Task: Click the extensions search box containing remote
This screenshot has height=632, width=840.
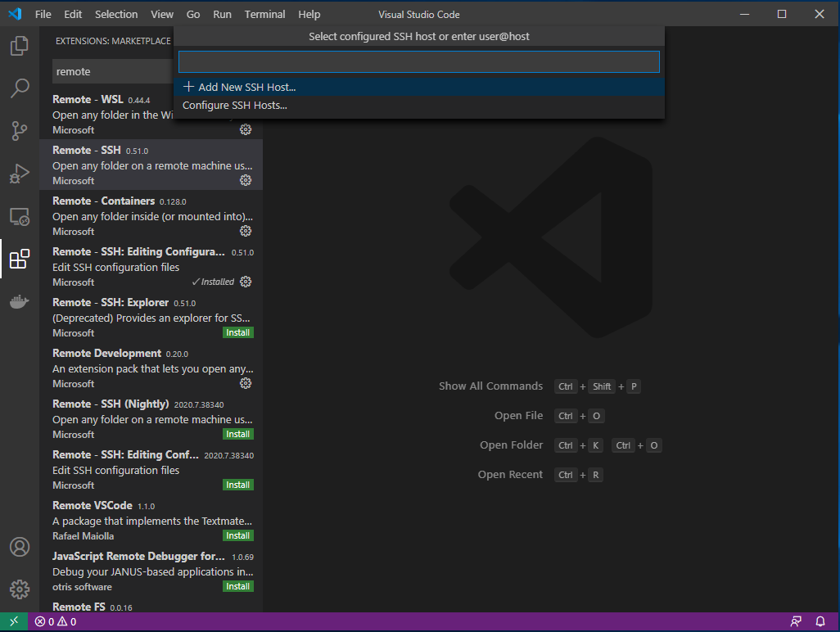Action: click(x=112, y=71)
